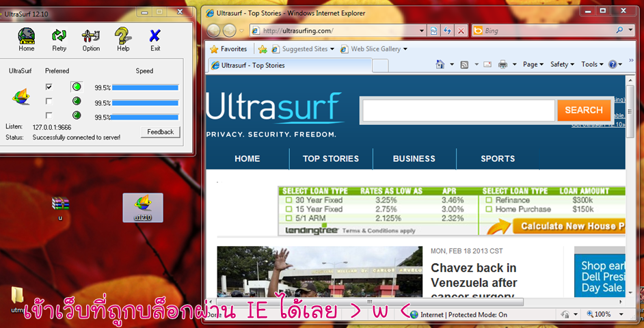This screenshot has height=328, width=644.
Task: Click the third speed progress bar
Action: click(145, 118)
